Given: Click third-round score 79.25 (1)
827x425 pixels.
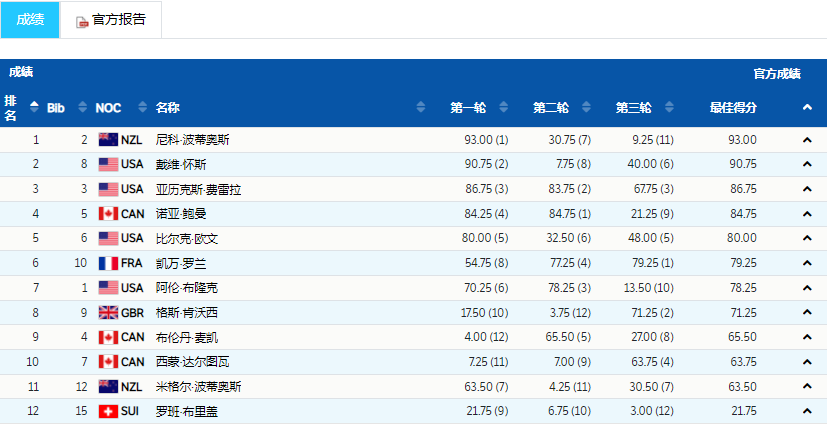Looking at the screenshot, I should tap(653, 263).
